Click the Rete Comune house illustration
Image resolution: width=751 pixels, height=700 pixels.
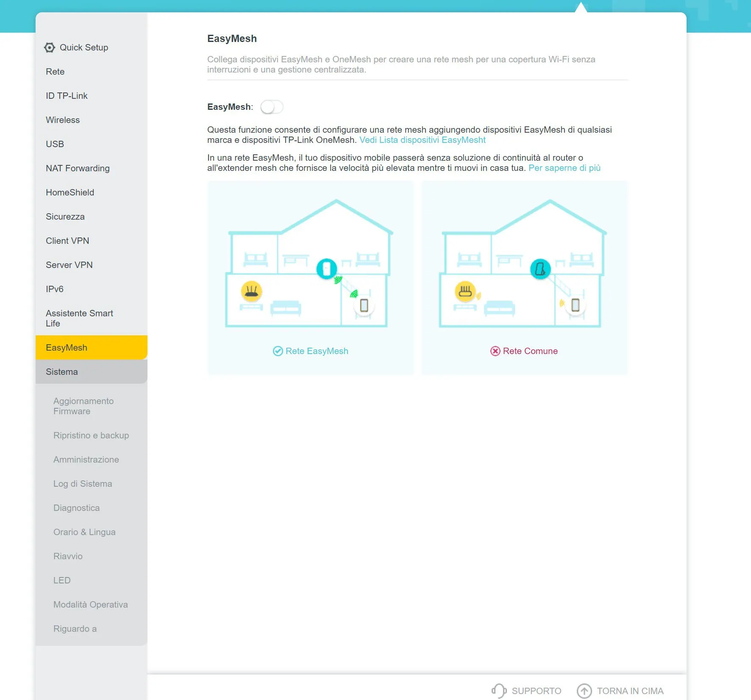pos(523,263)
